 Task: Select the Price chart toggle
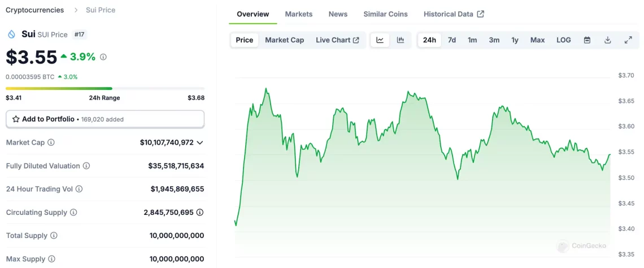pyautogui.click(x=245, y=40)
